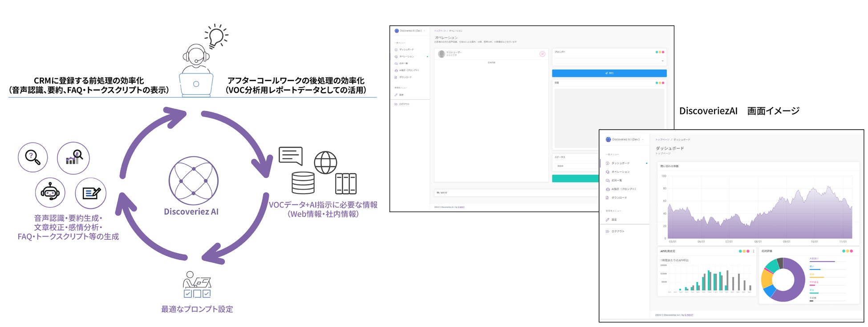
Task: Click the blue 実行 button
Action: (x=609, y=73)
